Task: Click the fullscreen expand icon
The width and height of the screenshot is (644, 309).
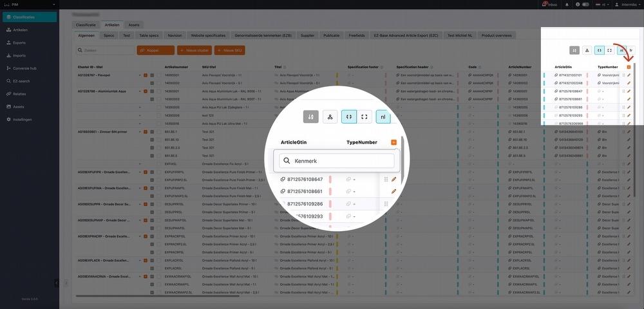Action: (365, 117)
